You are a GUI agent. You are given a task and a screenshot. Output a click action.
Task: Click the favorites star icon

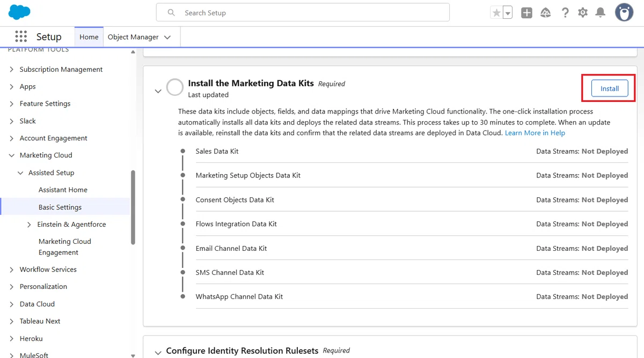coord(496,12)
